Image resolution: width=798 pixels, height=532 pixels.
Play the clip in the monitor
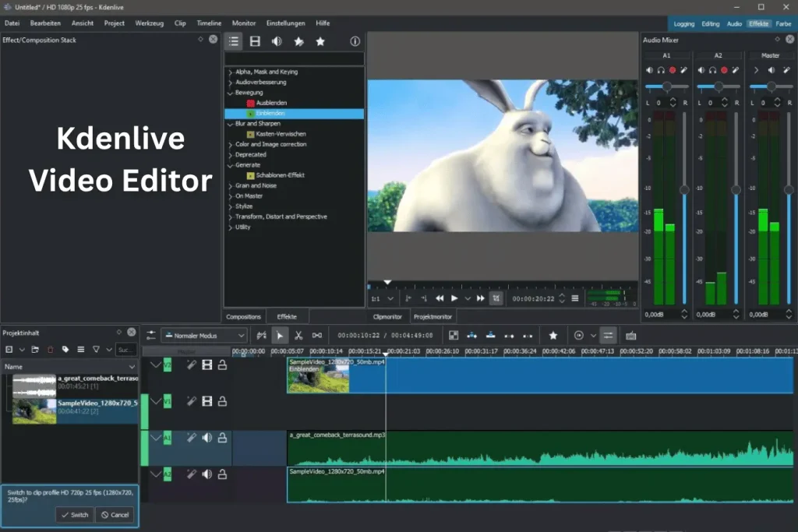[x=454, y=298]
